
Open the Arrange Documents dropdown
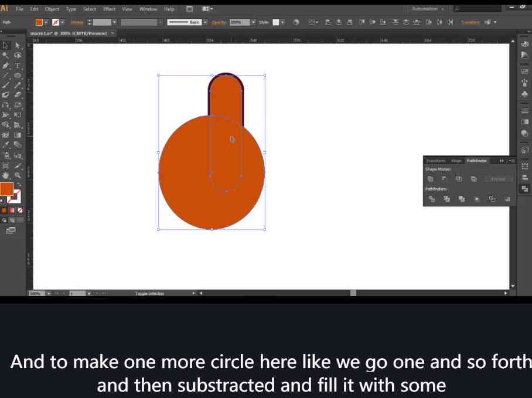[x=207, y=9]
